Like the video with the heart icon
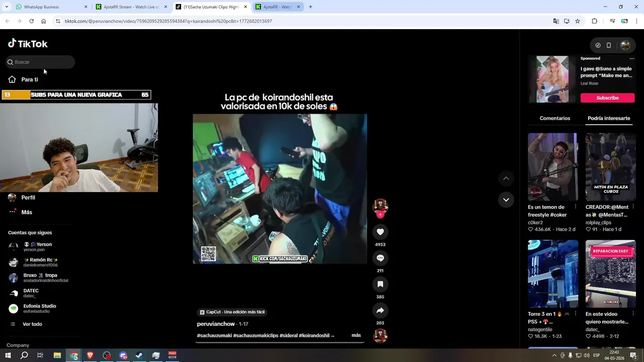The width and height of the screenshot is (644, 362). tap(380, 232)
